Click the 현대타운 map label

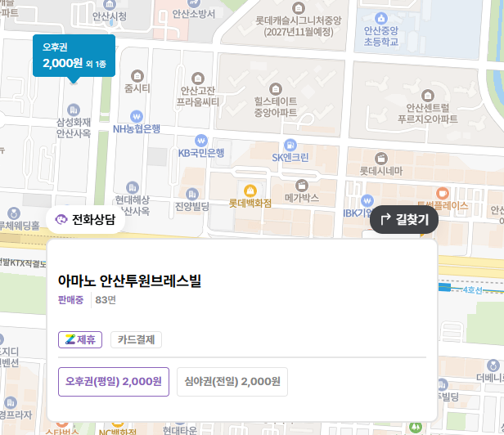coord(179,430)
